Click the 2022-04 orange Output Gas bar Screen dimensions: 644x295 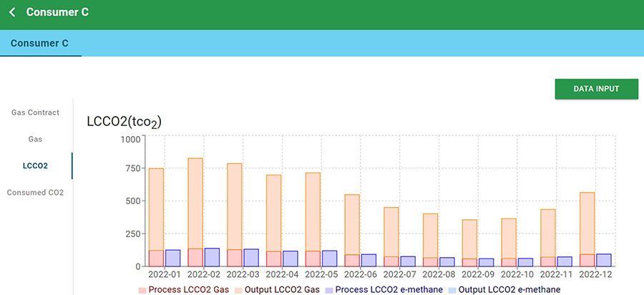(x=273, y=213)
